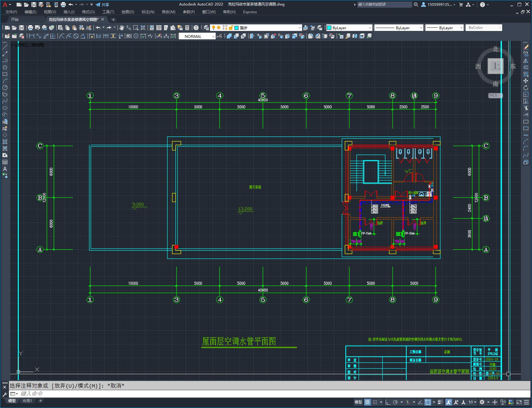Open Layer Properties Manager icon
This screenshot has width=532, height=408.
206,28
